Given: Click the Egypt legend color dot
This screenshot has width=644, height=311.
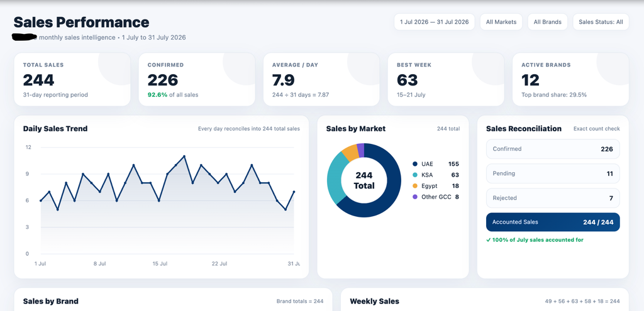Looking at the screenshot, I should (x=415, y=186).
